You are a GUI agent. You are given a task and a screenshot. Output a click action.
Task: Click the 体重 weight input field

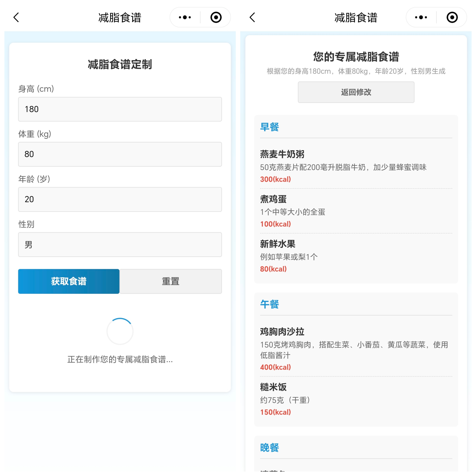coord(120,154)
